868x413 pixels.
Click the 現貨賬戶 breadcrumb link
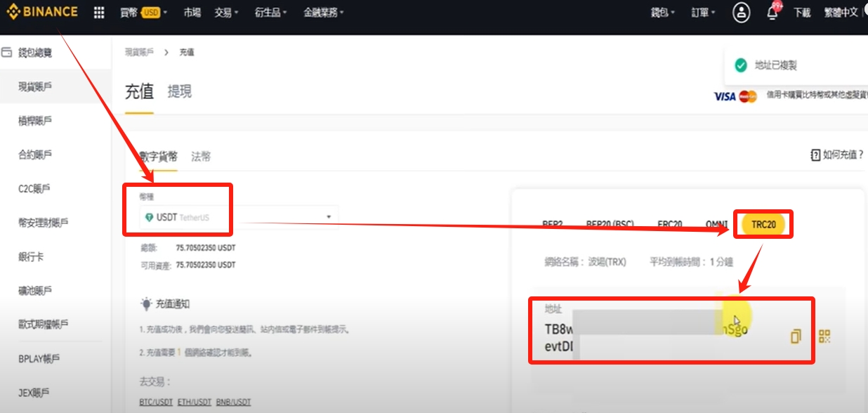(x=139, y=53)
